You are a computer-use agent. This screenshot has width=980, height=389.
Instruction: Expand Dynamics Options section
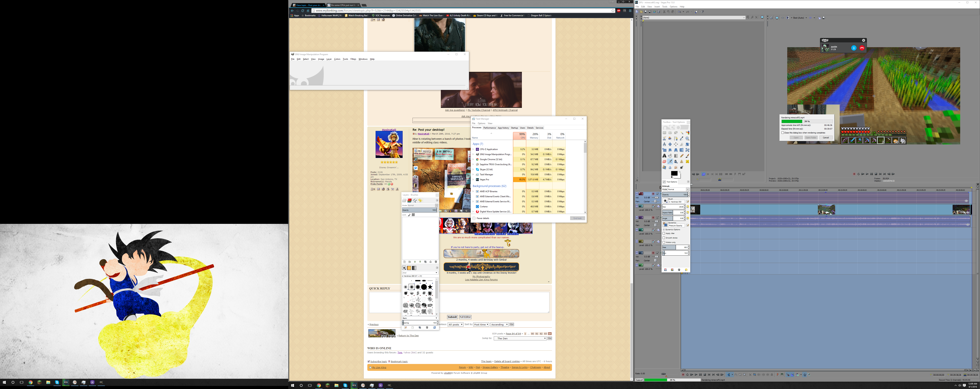664,229
